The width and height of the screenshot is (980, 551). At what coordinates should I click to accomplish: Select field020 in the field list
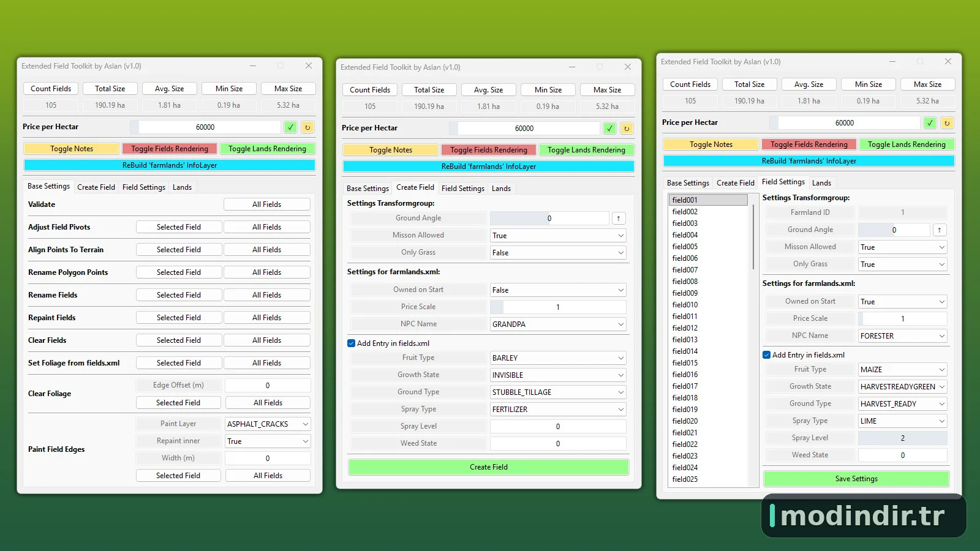(709, 421)
